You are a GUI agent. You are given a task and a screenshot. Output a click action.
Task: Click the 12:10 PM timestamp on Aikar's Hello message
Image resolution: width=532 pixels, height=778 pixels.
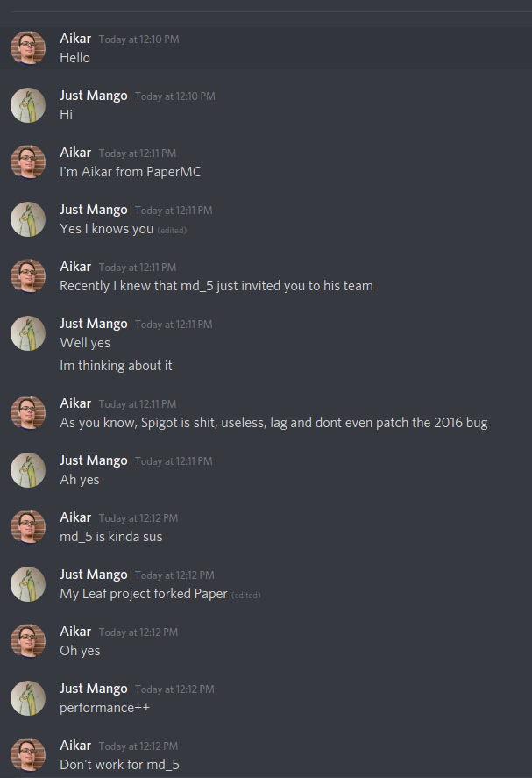click(138, 39)
